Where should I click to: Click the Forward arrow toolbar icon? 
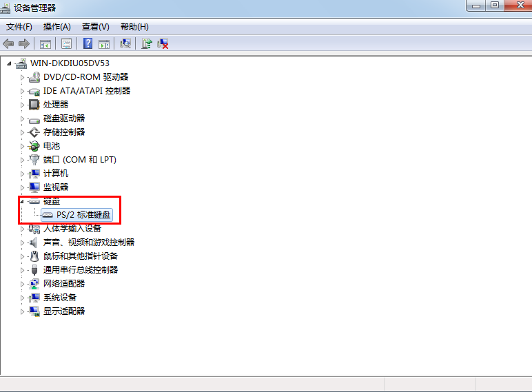(24, 43)
